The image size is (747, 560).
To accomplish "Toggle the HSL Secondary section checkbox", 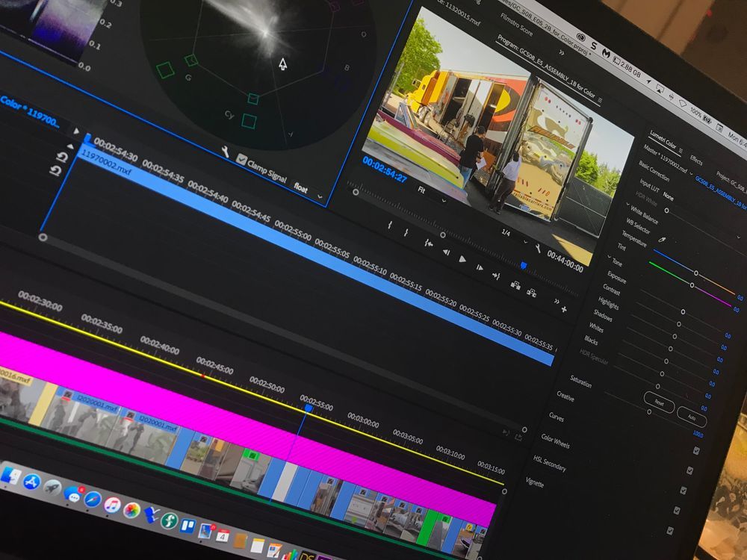I will click(x=677, y=511).
